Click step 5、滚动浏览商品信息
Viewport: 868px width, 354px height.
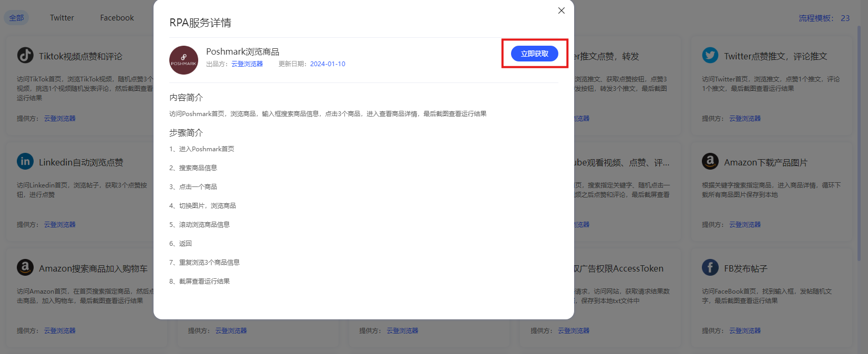199,225
